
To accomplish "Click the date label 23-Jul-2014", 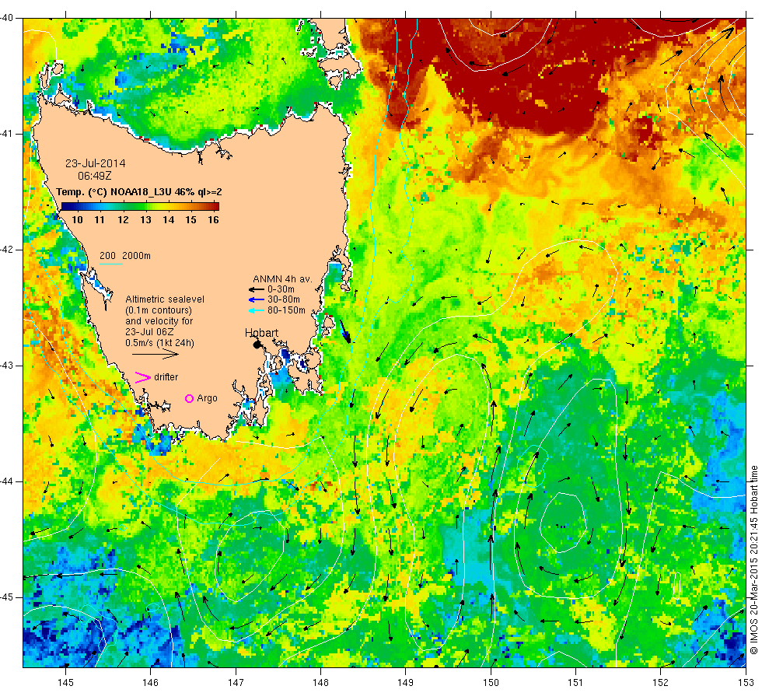I will click(95, 163).
